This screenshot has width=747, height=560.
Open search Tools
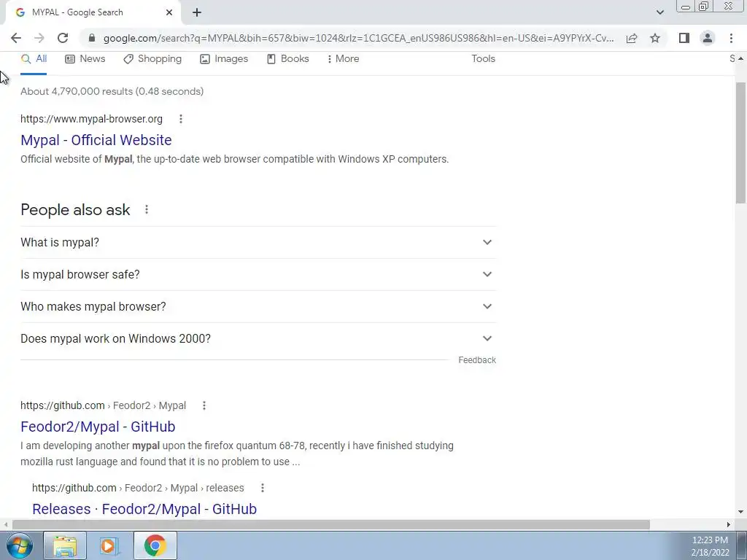click(x=483, y=59)
